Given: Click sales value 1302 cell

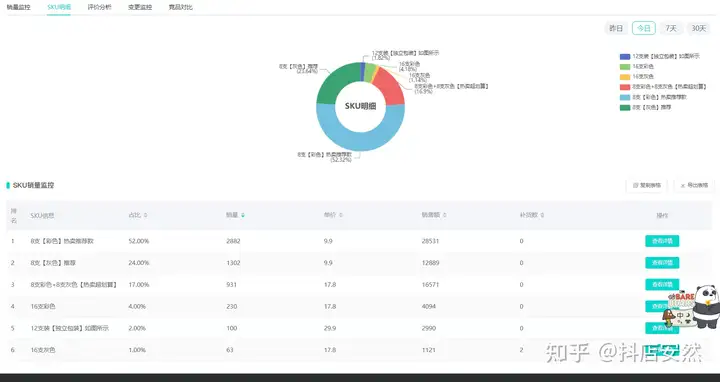Looking at the screenshot, I should (233, 263).
